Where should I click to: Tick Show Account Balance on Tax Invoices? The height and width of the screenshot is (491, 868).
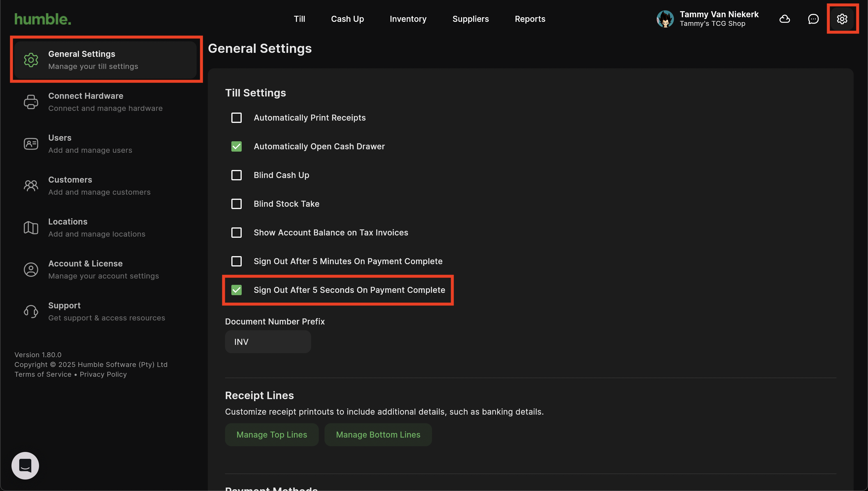pyautogui.click(x=236, y=232)
